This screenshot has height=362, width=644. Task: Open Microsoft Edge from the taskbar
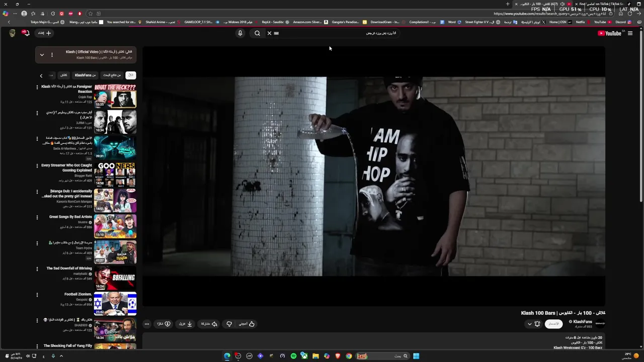pos(227,356)
